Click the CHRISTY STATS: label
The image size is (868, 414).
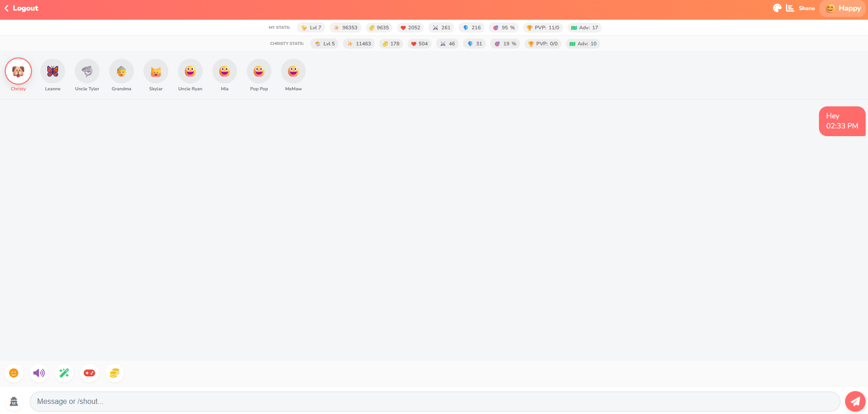pyautogui.click(x=287, y=44)
